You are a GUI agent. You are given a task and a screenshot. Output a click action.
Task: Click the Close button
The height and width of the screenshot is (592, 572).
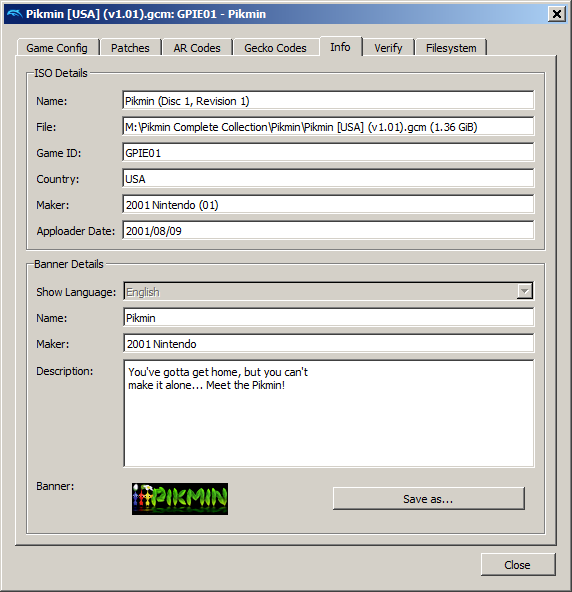(x=518, y=565)
